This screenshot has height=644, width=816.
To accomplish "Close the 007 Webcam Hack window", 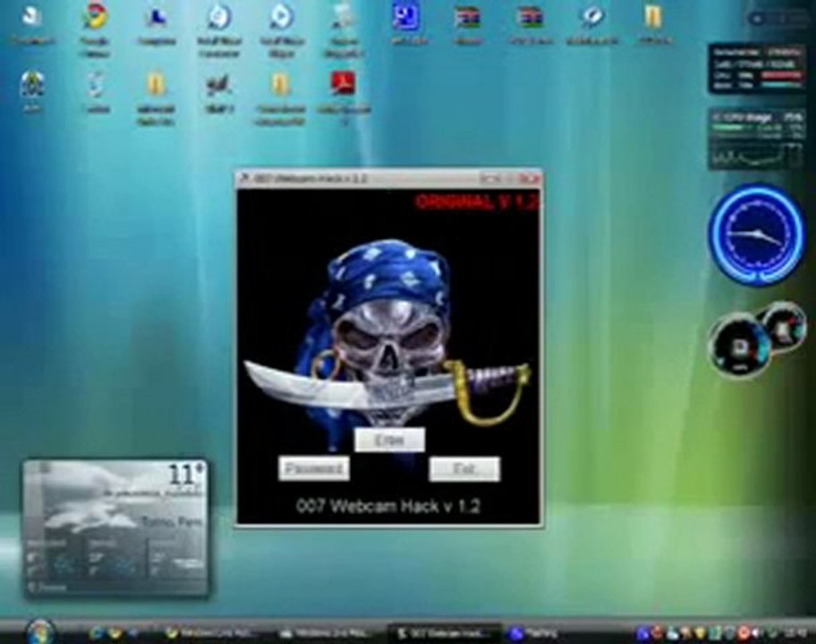I will coord(529,178).
